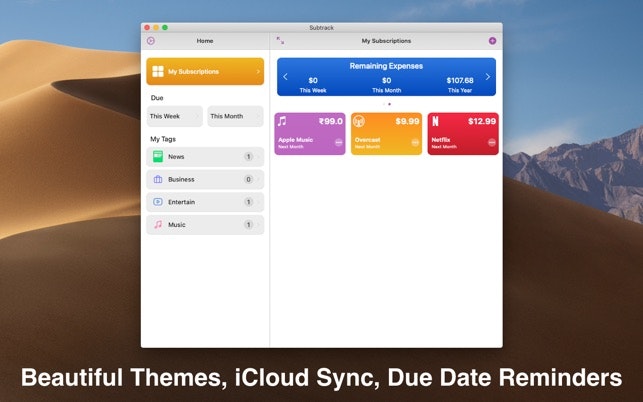Screen dimensions: 643x402
Task: Open the Netflix subscription card
Action: tap(463, 134)
